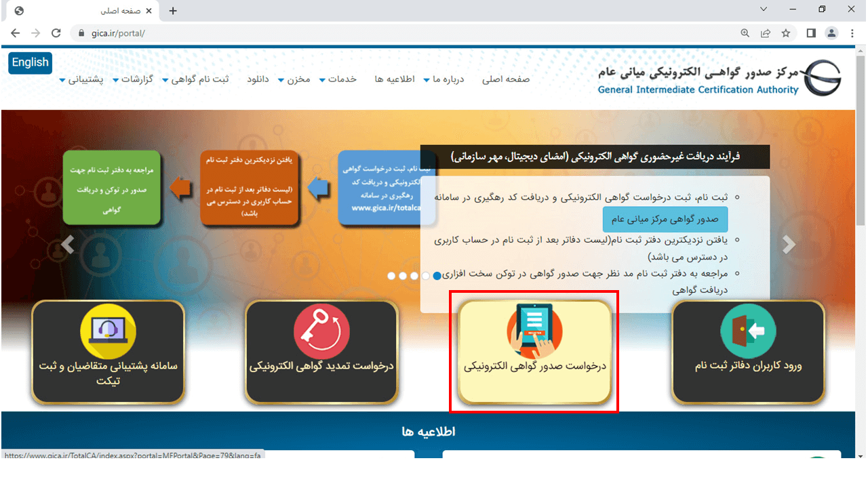
Task: Expand the ثبت نام گواهی dropdown menu
Action: [195, 79]
